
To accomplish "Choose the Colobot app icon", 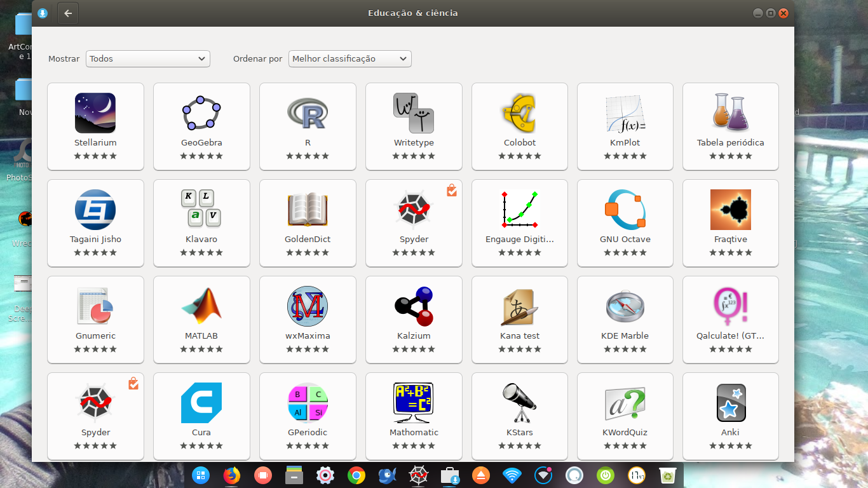I will [520, 112].
